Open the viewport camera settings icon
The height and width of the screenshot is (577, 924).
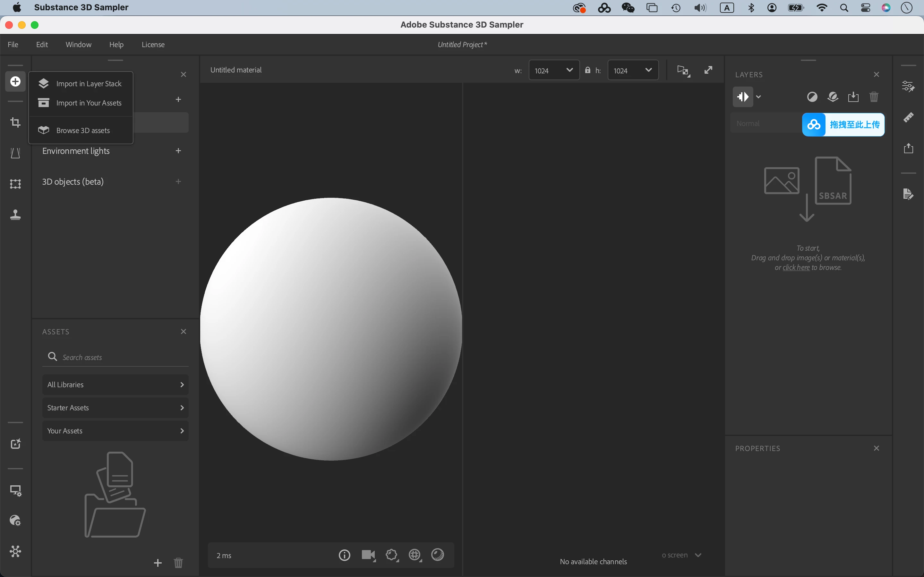(x=368, y=555)
